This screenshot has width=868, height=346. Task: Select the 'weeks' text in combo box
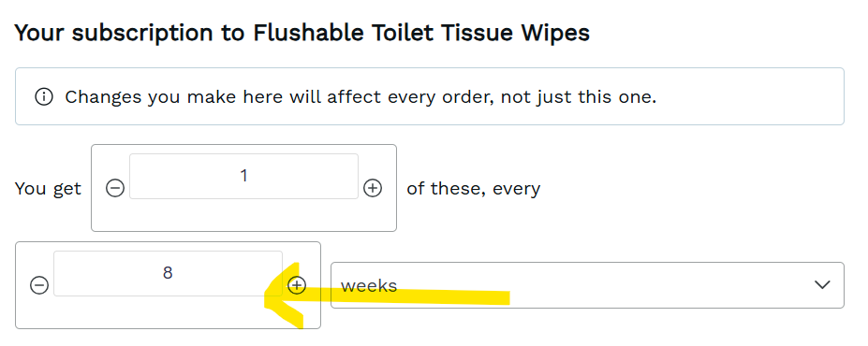click(x=369, y=286)
